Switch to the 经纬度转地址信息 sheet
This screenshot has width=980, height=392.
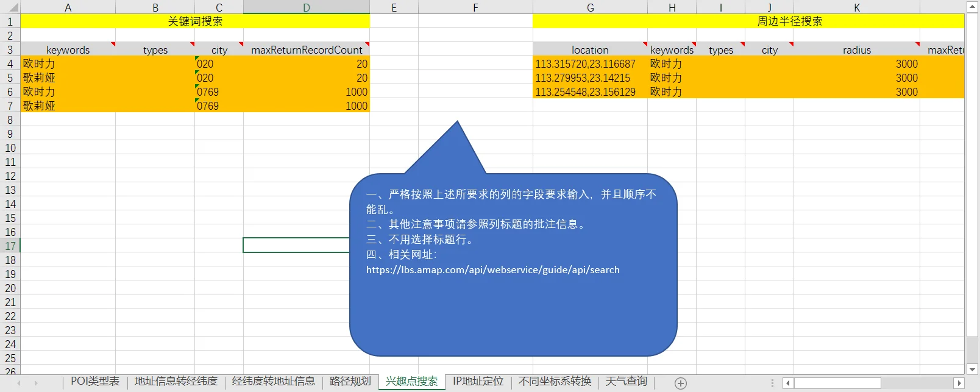coord(274,382)
